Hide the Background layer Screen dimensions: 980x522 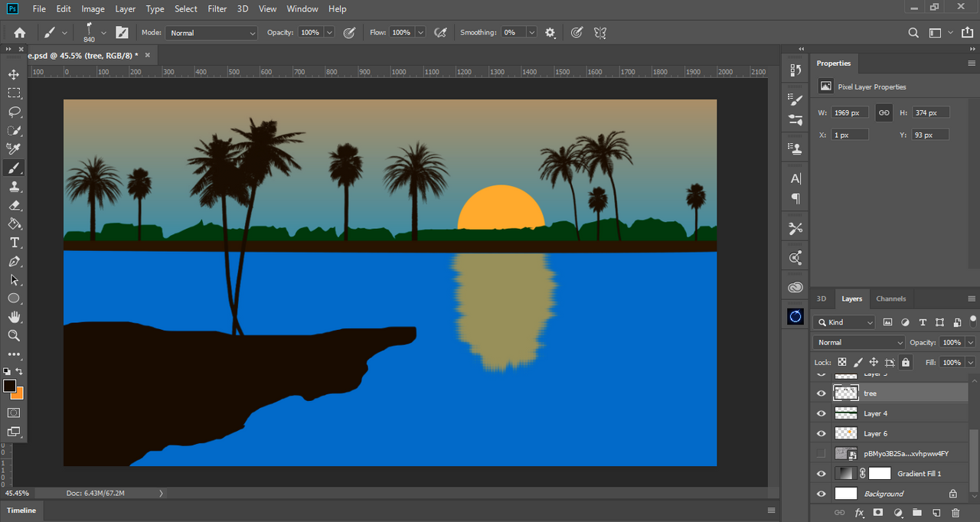pyautogui.click(x=822, y=494)
